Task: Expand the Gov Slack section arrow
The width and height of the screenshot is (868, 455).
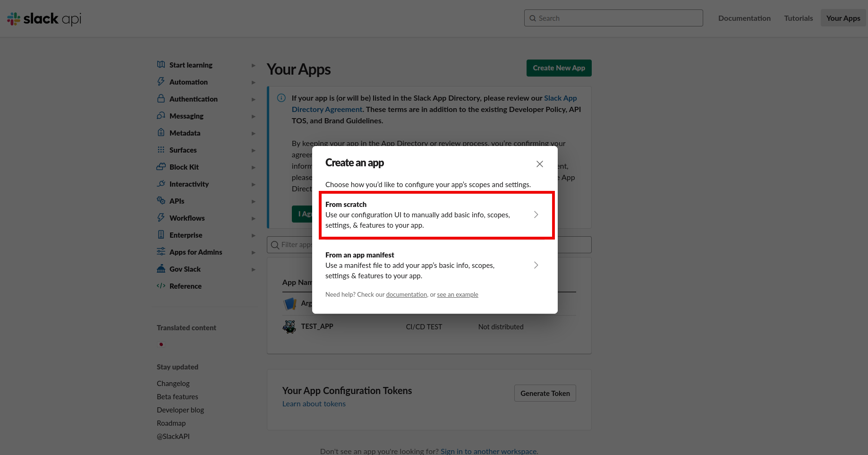Action: 254,269
